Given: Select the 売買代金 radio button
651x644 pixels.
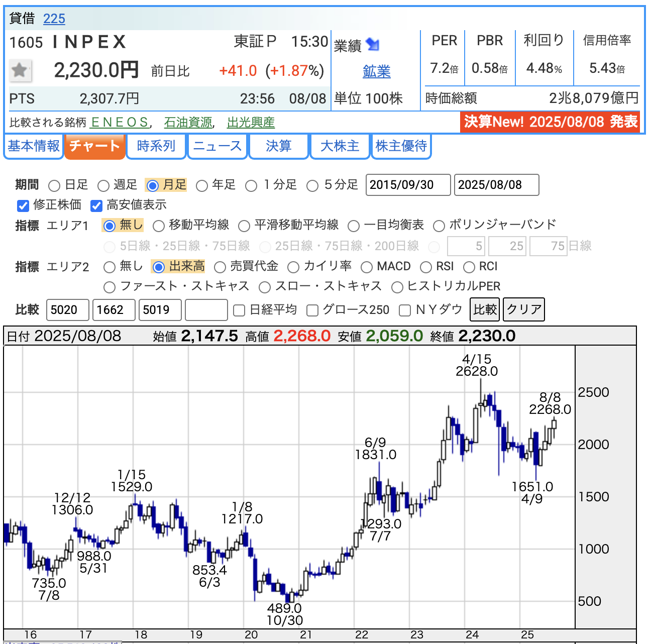Looking at the screenshot, I should click(x=220, y=267).
